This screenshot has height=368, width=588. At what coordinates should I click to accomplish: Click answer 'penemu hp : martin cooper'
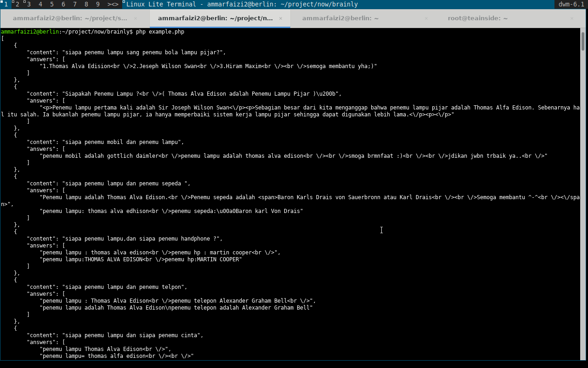point(160,253)
